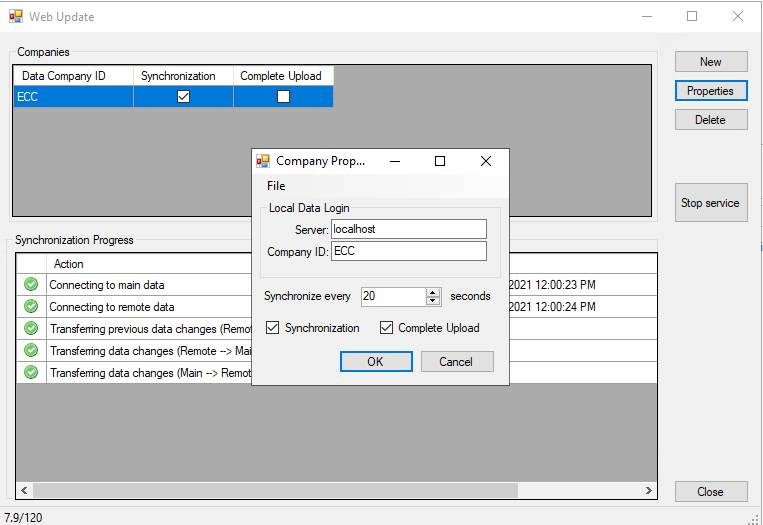763x525 pixels.
Task: Increase the synchronize interval with up arrow
Action: click(433, 292)
